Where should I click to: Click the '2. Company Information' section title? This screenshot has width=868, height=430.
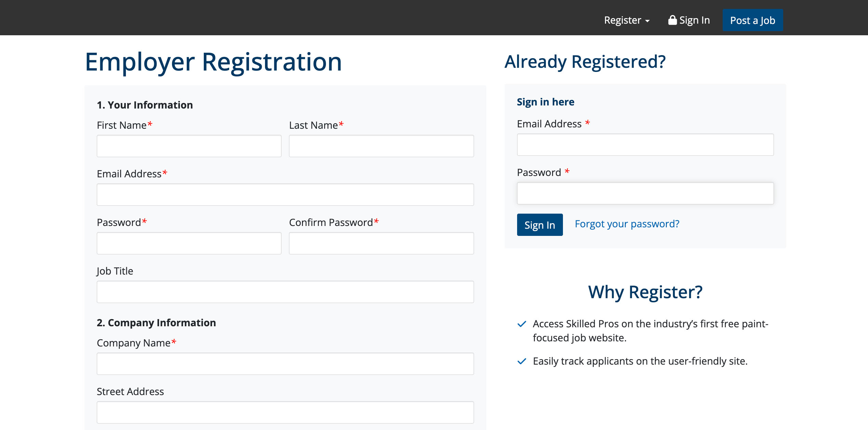click(156, 322)
